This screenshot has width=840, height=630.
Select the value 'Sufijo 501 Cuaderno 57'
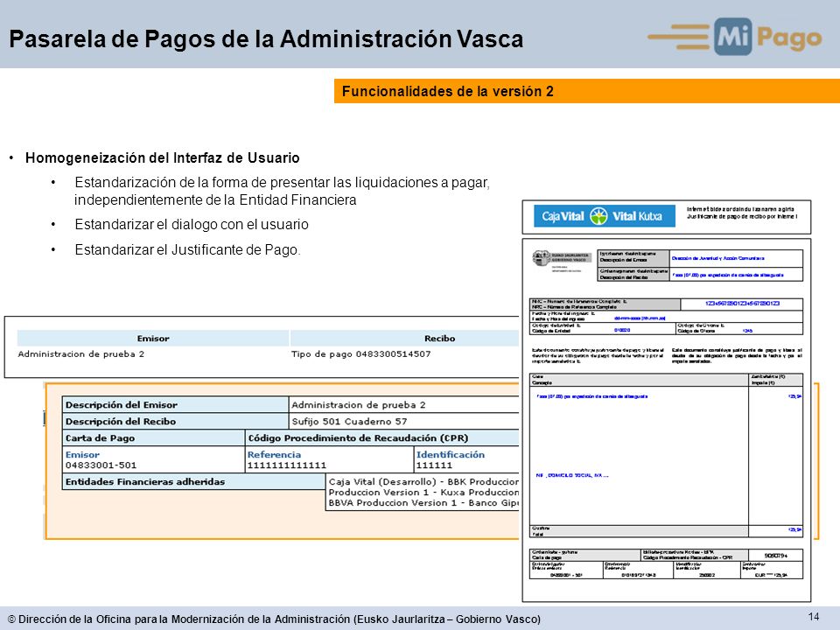(349, 422)
